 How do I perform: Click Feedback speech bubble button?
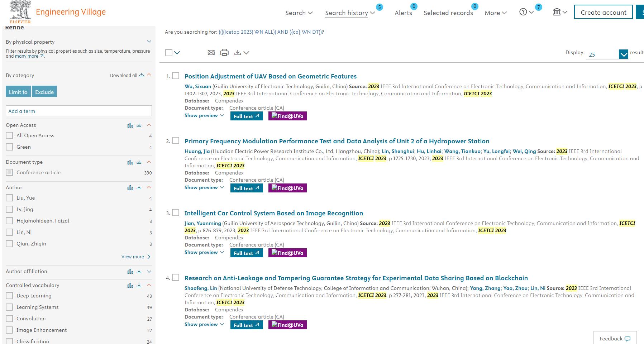click(x=615, y=338)
